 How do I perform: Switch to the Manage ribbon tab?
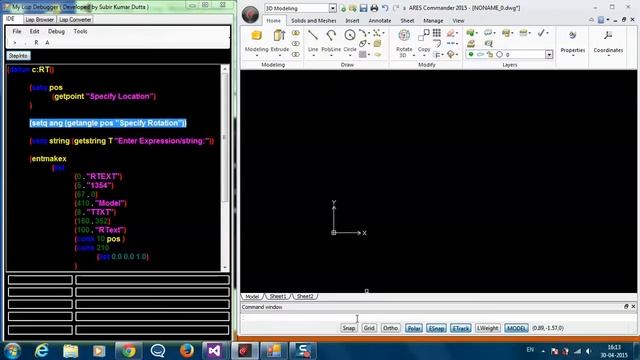pyautogui.click(x=433, y=20)
